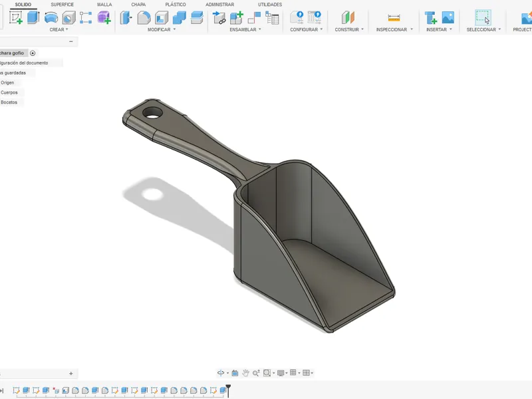Switch to the PLÁSTICO tab
The height and width of the screenshot is (399, 532).
[176, 5]
